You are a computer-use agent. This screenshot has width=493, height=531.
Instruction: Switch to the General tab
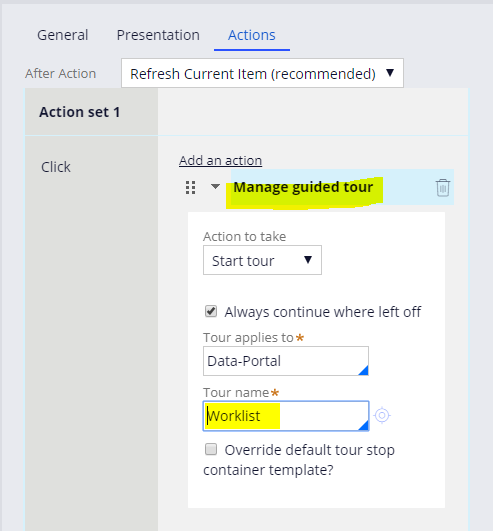click(63, 35)
